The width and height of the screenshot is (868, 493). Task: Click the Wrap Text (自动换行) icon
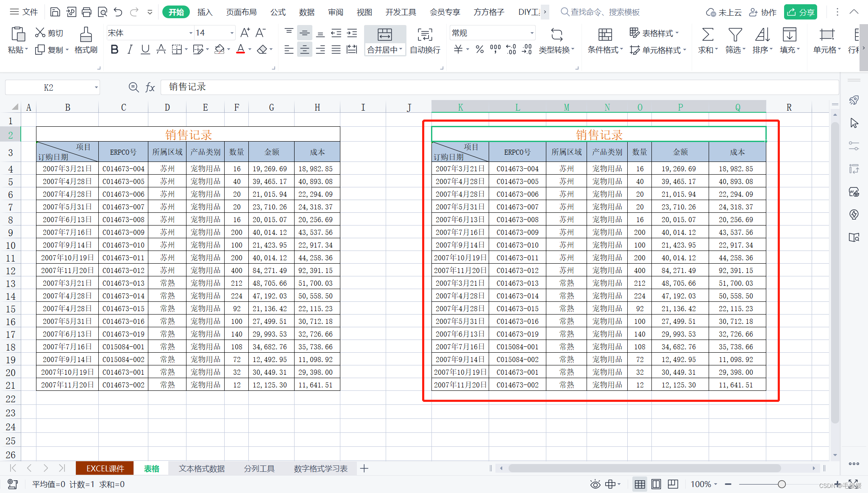coord(425,35)
